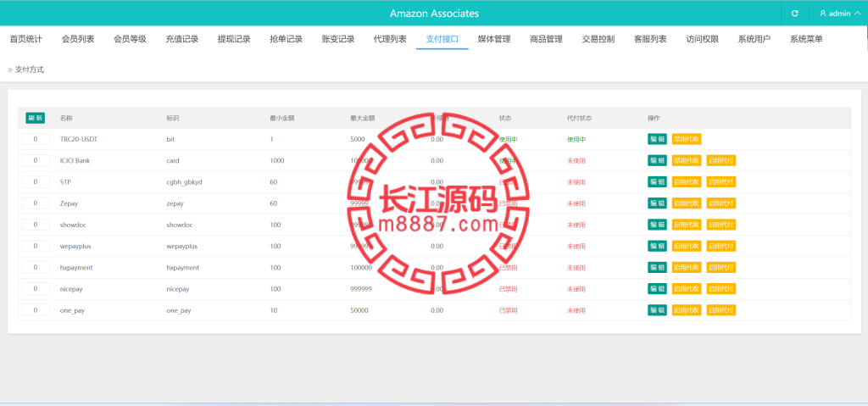
Task: Click 启用代付 in the hxpayment row
Action: pos(721,267)
